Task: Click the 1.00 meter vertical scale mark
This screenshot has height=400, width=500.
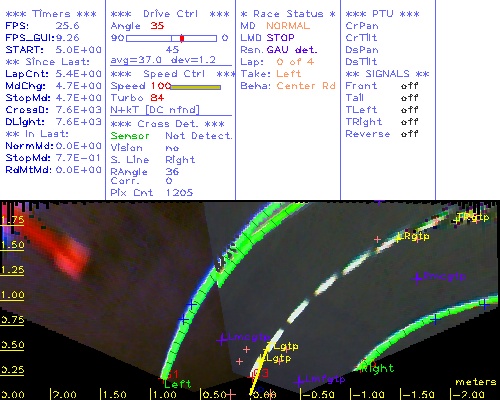Action: click(12, 295)
